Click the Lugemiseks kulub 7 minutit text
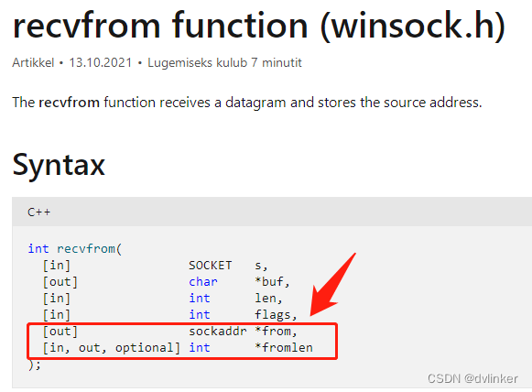 [x=224, y=63]
